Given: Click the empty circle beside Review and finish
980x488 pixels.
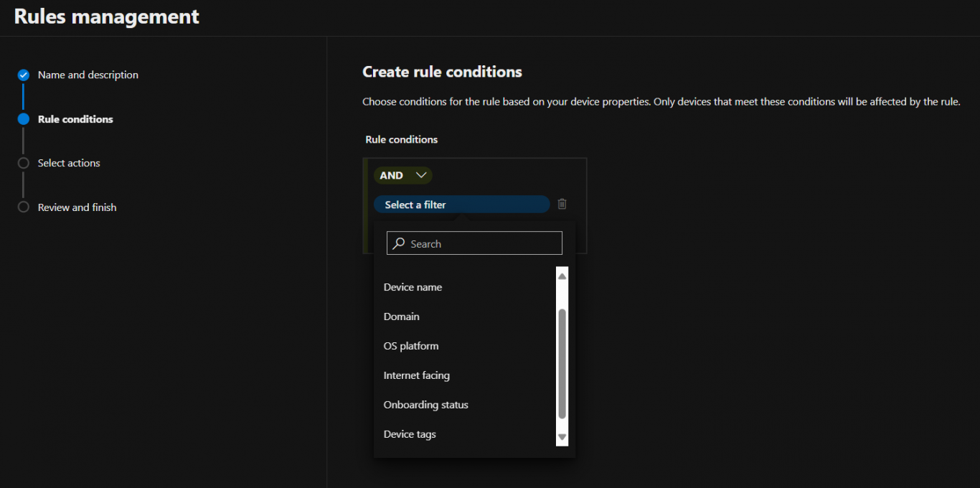Looking at the screenshot, I should (x=23, y=207).
